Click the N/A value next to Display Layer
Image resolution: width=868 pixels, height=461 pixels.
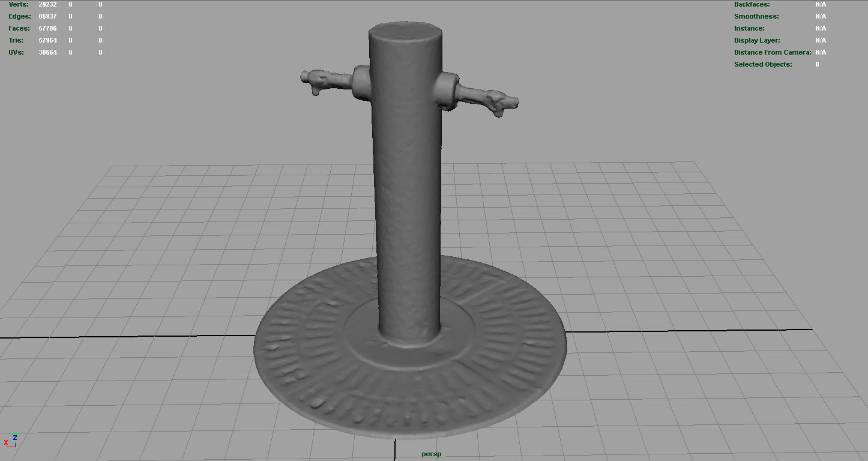tap(821, 40)
